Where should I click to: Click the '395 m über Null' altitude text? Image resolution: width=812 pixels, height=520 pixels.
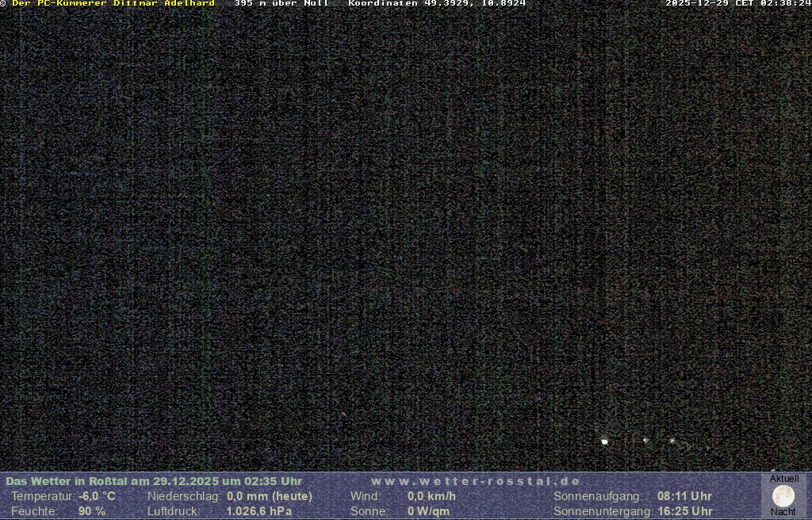(282, 3)
